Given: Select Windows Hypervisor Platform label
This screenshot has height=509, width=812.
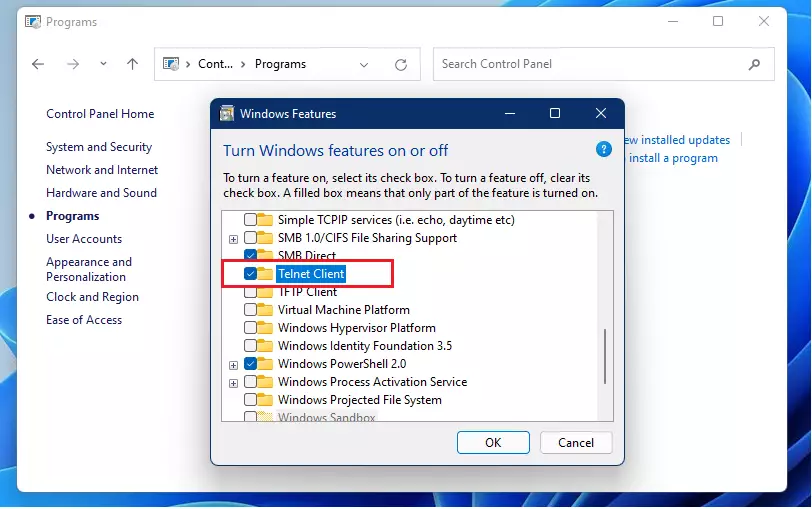Looking at the screenshot, I should coord(357,328).
